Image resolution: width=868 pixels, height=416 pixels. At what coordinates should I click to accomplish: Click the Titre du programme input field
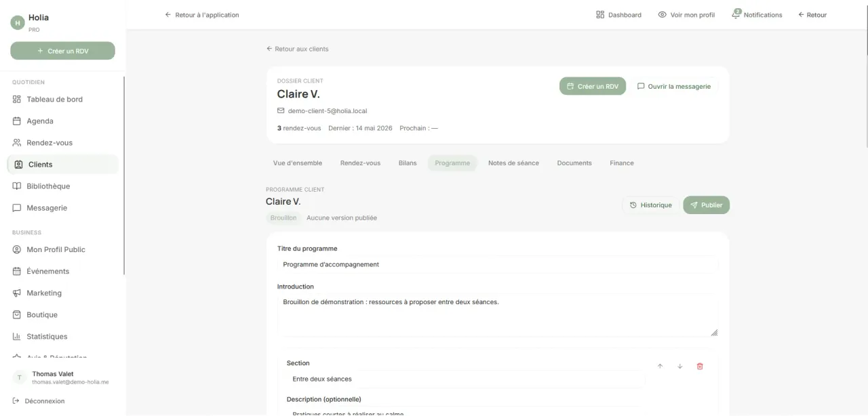click(x=498, y=264)
